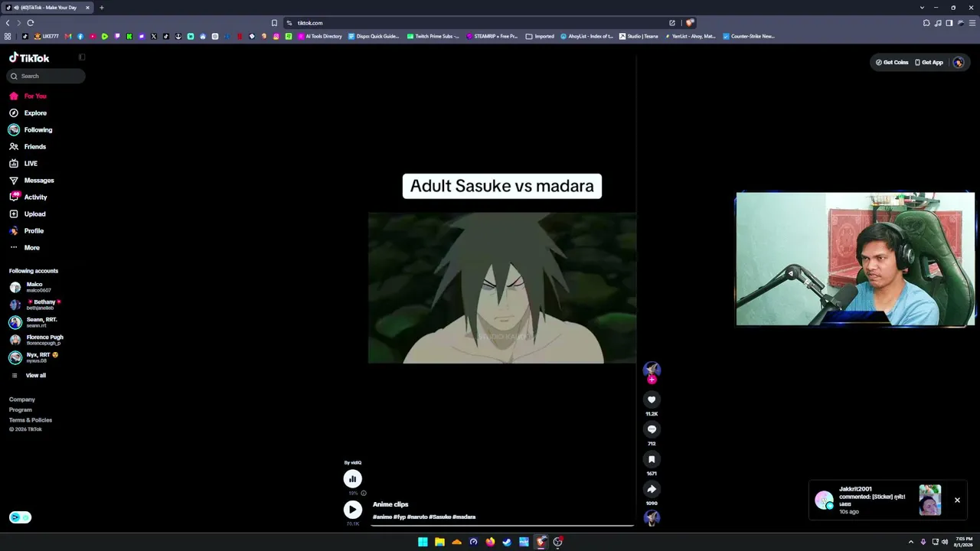Open File Explorer from the taskbar
Image resolution: width=980 pixels, height=551 pixels.
coord(439,542)
